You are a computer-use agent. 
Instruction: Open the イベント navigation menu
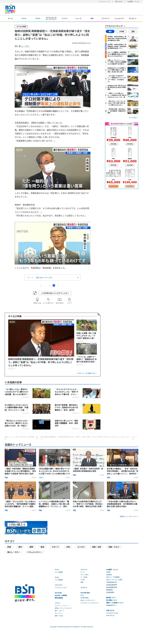point(65,18)
